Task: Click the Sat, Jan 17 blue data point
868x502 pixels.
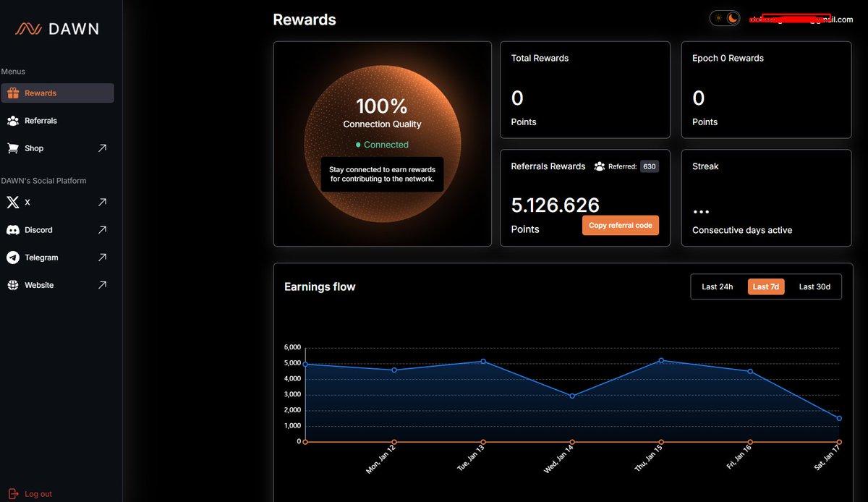Action: pyautogui.click(x=839, y=418)
